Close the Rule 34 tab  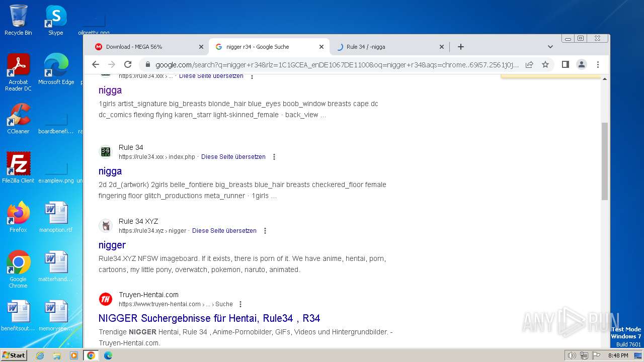tap(442, 47)
